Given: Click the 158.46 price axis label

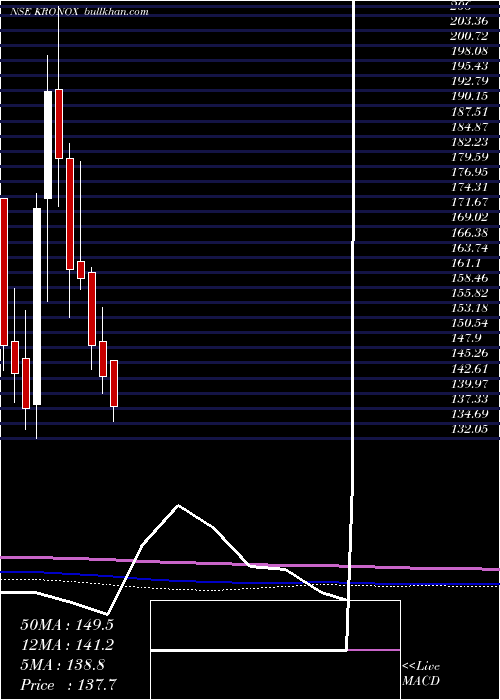Looking at the screenshot, I should click(x=471, y=278).
